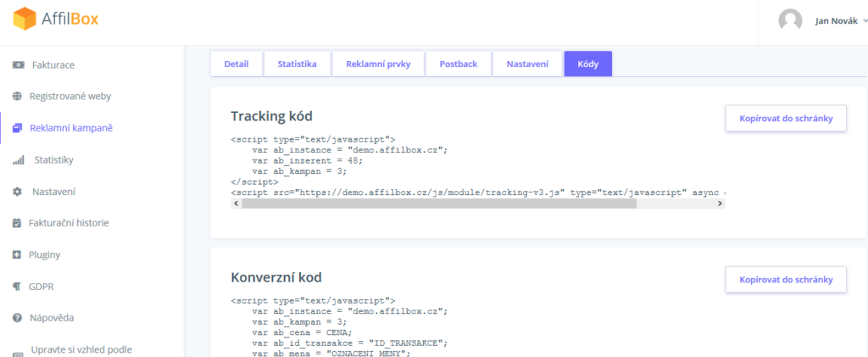Image resolution: width=868 pixels, height=357 pixels.
Task: Click the 'var ab_cena = CENA;' code line
Action: [x=302, y=332]
